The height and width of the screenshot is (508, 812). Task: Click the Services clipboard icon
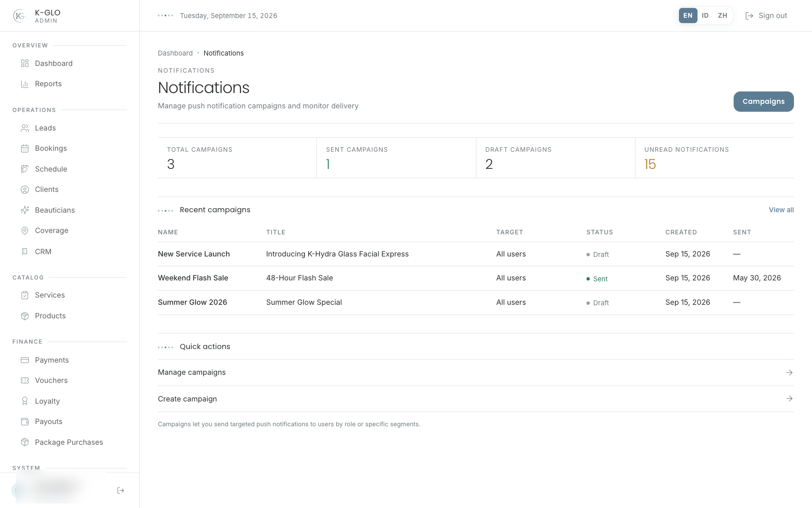25,295
